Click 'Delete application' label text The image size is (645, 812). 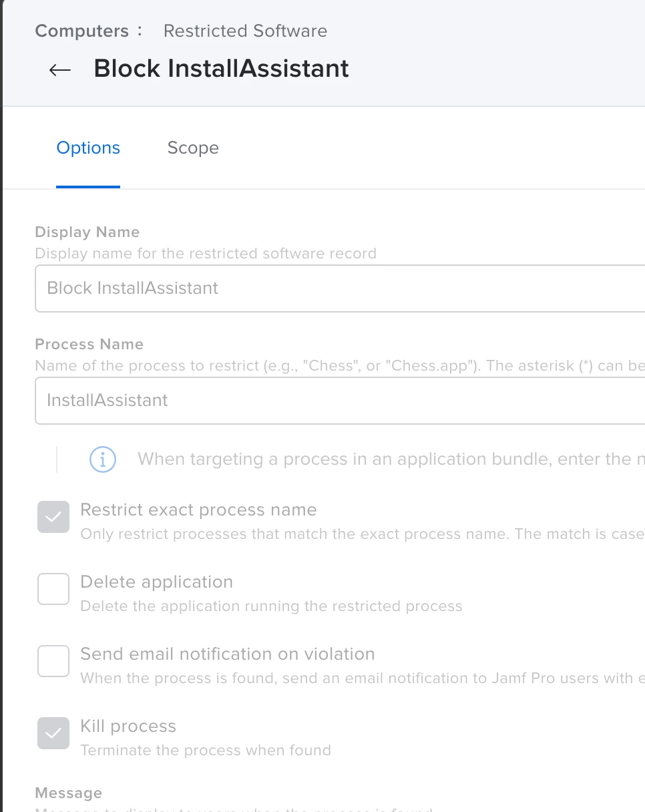coord(156,582)
